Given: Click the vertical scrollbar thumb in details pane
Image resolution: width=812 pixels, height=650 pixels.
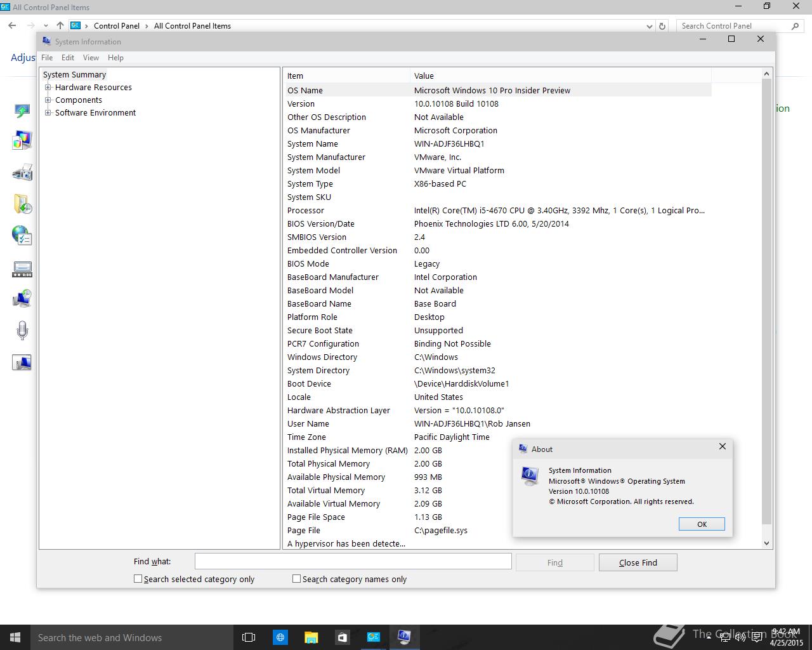Looking at the screenshot, I should pyautogui.click(x=766, y=302).
